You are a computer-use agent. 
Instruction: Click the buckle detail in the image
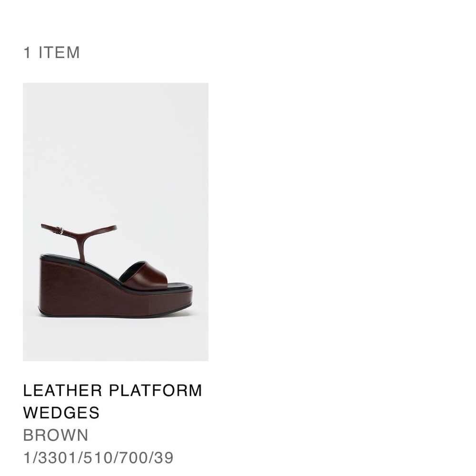coord(59,229)
